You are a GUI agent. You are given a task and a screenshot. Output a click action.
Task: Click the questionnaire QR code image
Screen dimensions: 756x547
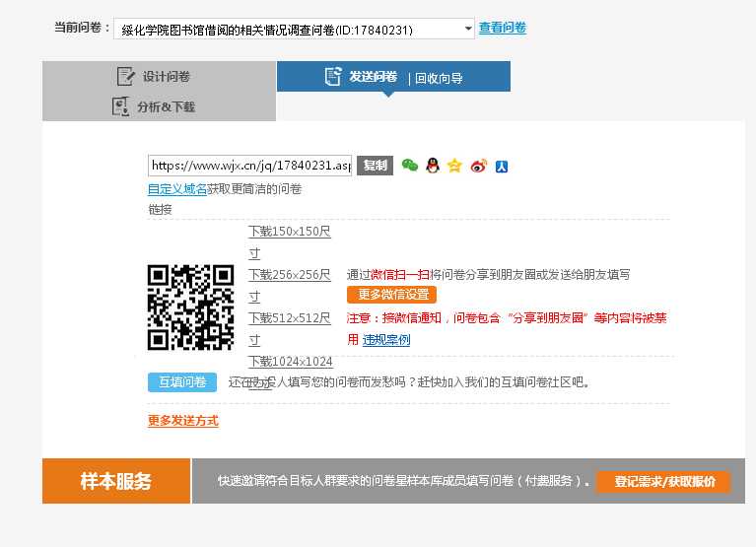tap(191, 307)
